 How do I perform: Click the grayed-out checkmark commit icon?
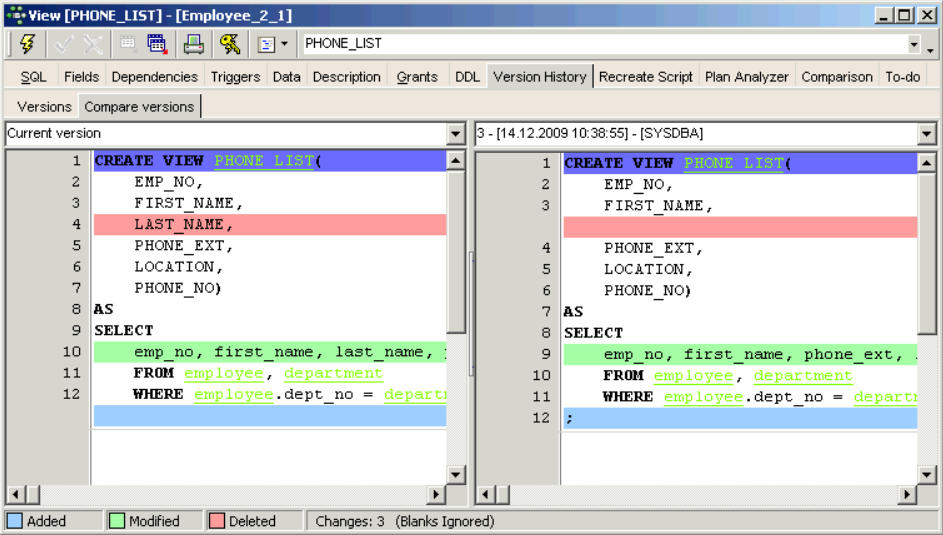(65, 44)
